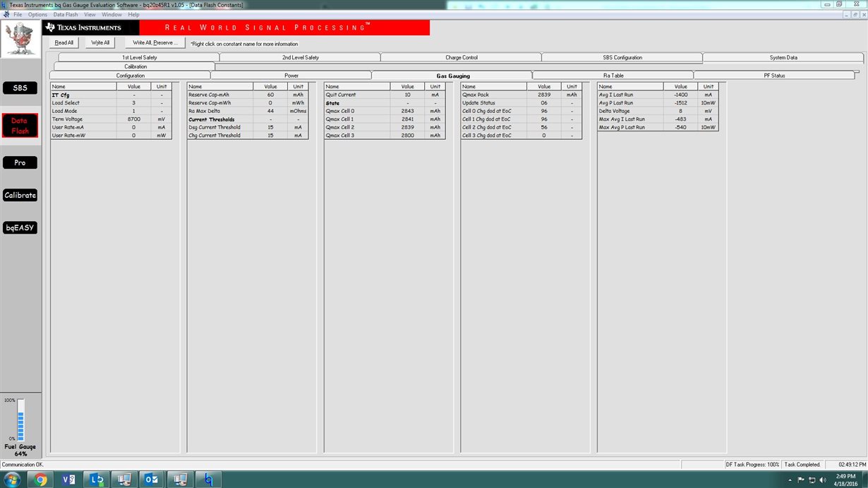Image resolution: width=868 pixels, height=488 pixels.
Task: Select the Gas Gauging tab
Action: (452, 76)
